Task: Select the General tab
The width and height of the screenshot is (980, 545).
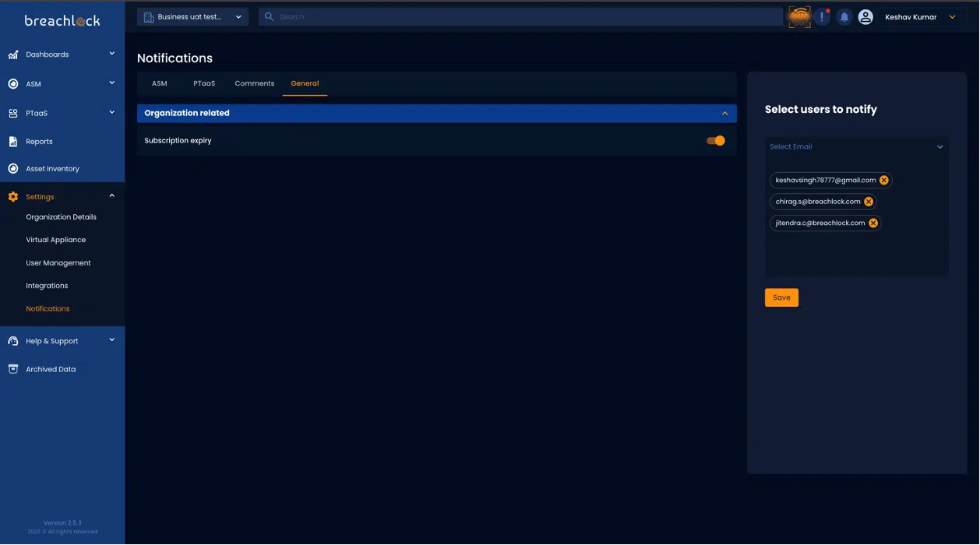Action: (x=305, y=83)
